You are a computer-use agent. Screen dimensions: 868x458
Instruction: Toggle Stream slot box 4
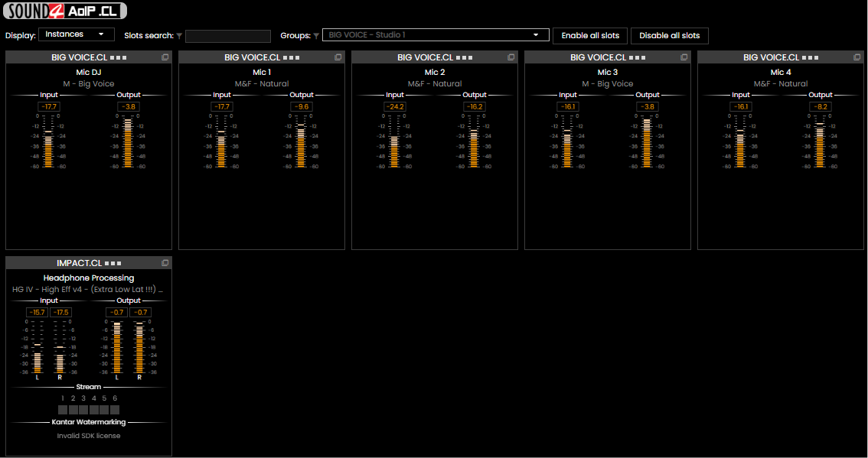pos(94,410)
